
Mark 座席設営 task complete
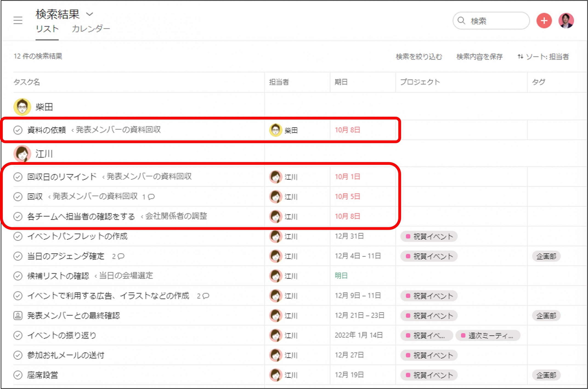coord(18,375)
